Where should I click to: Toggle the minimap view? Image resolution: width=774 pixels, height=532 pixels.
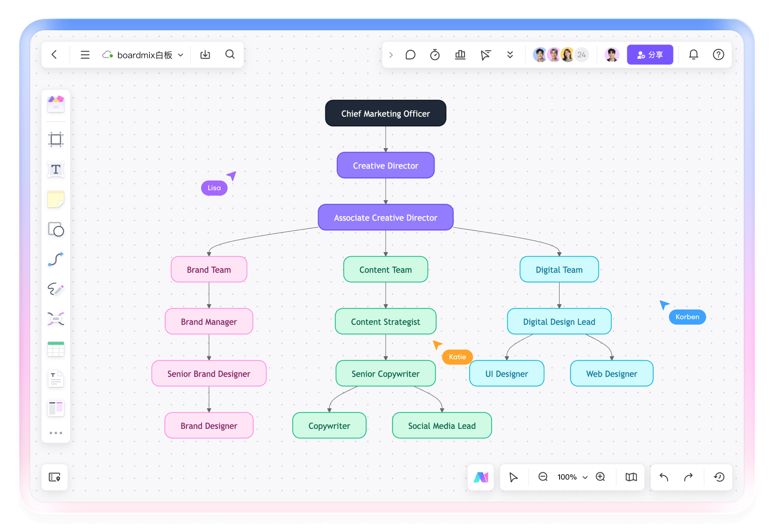coord(631,477)
